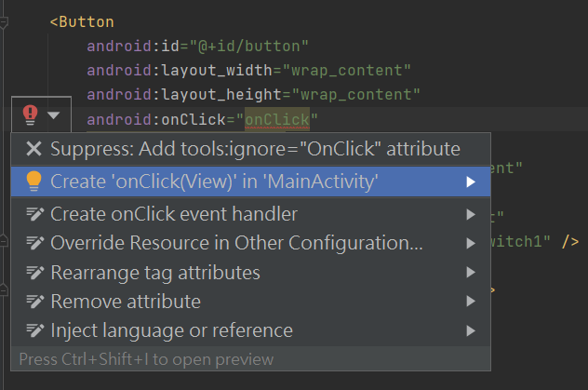Collapse the Button tag fold marker in gutter
The image size is (588, 390).
click(x=4, y=22)
